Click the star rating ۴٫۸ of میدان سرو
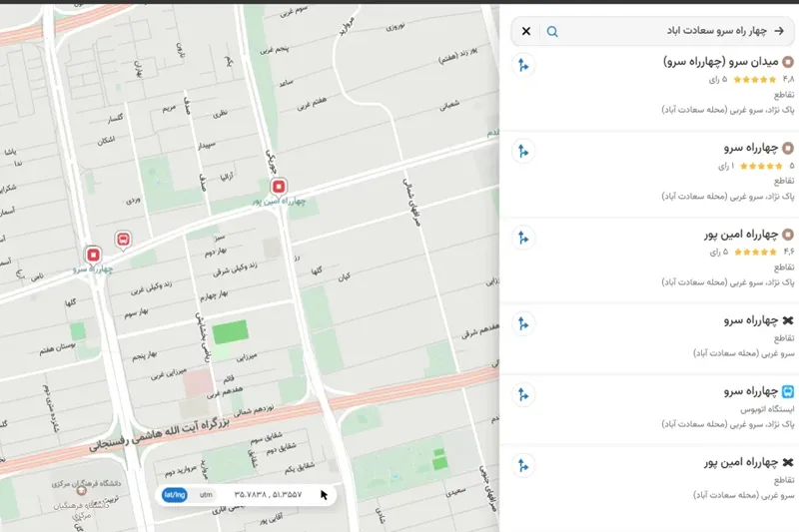 (763, 80)
